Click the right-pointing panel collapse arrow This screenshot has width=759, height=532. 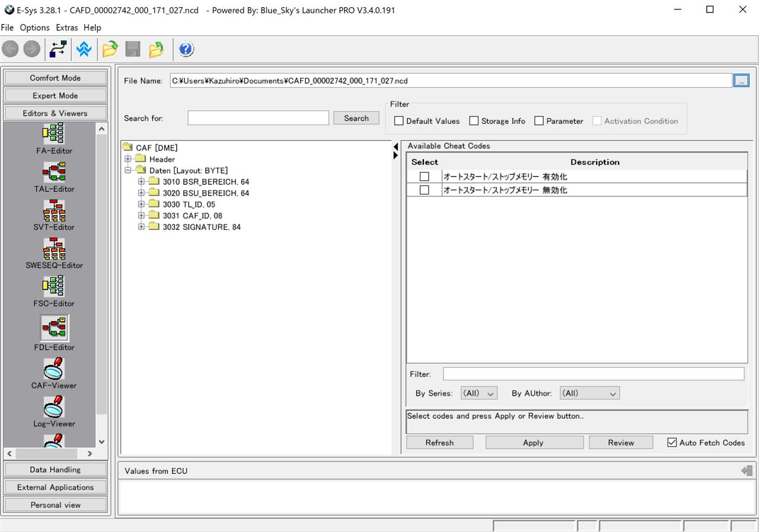coord(396,155)
